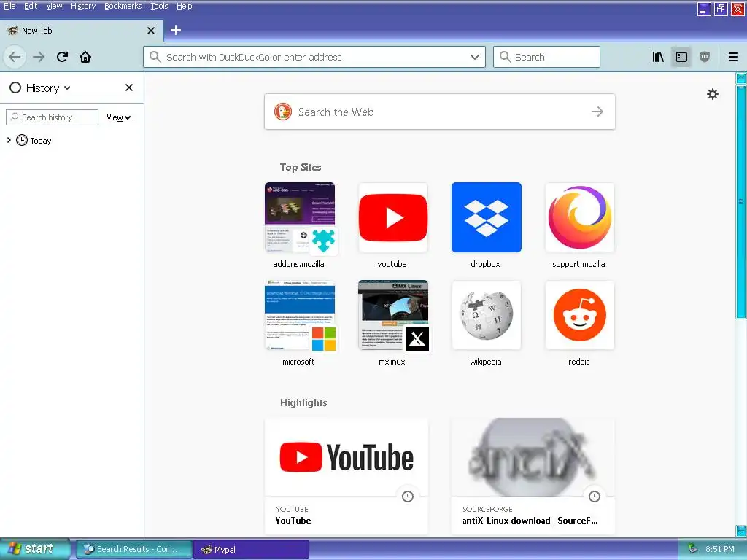Focus the toolbar Search box
This screenshot has height=560, width=747.
pos(546,57)
